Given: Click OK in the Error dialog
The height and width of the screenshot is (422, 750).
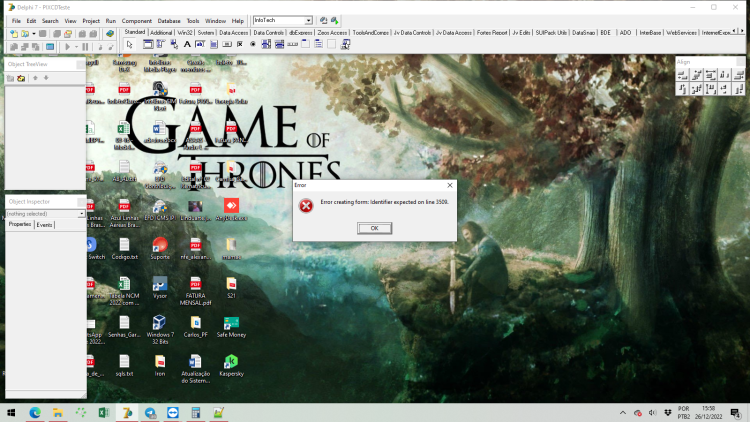Looking at the screenshot, I should pyautogui.click(x=375, y=228).
